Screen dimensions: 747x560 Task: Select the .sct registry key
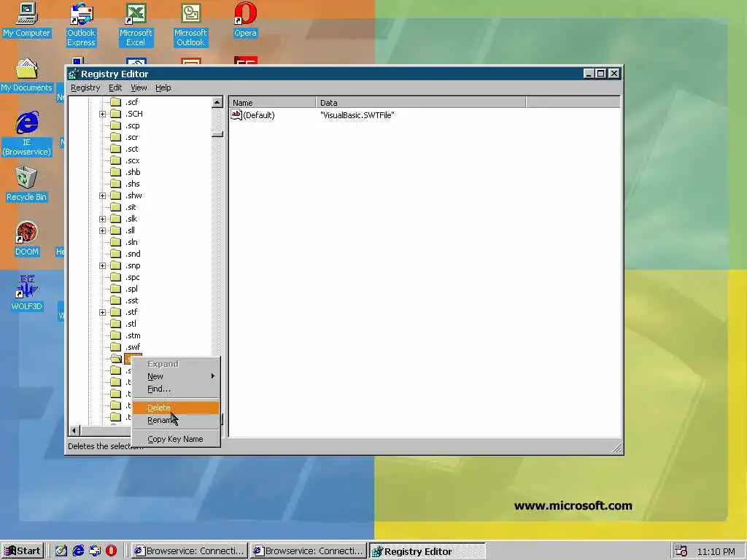[132, 149]
